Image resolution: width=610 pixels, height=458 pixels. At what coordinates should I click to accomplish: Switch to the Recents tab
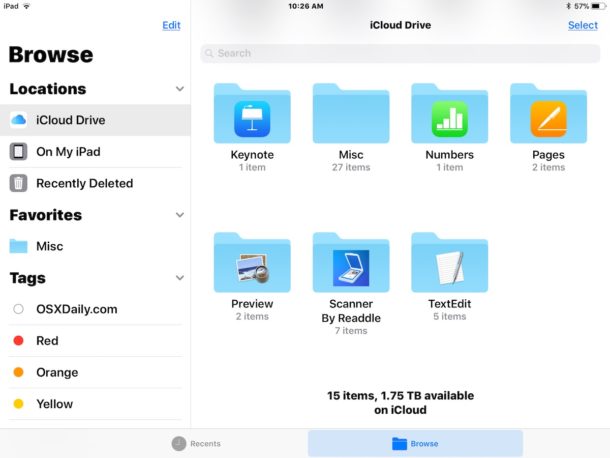click(x=196, y=444)
